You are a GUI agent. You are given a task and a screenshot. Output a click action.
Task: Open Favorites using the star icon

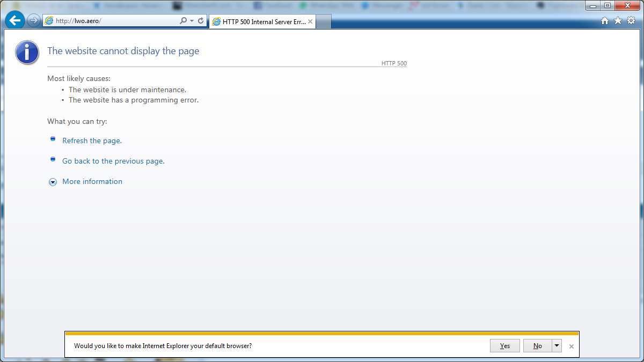618,21
